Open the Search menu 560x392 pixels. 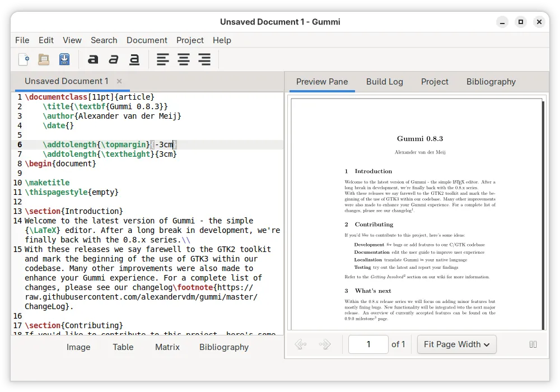coord(104,40)
